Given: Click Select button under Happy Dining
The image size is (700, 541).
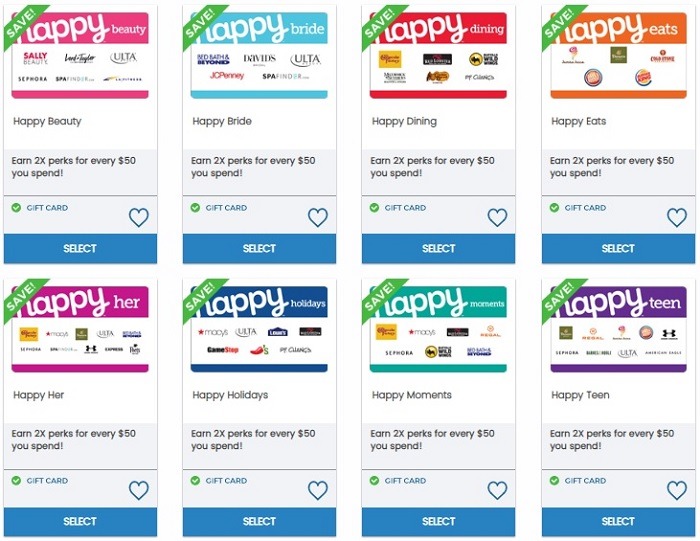Looking at the screenshot, I should [x=438, y=249].
